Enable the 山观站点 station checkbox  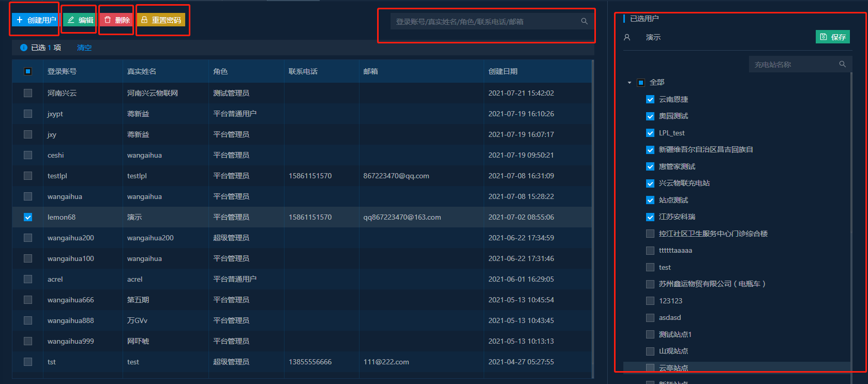[650, 351]
